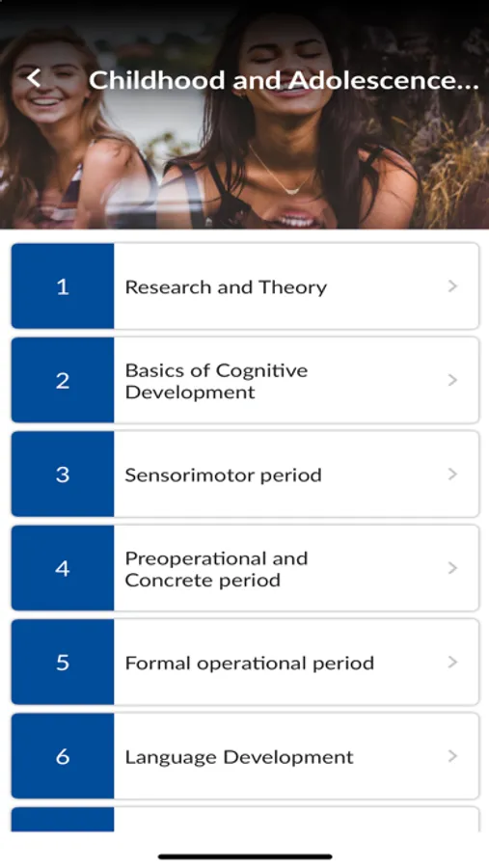Tap the back arrow in header
Viewport: 489px width, 868px height.
point(33,78)
